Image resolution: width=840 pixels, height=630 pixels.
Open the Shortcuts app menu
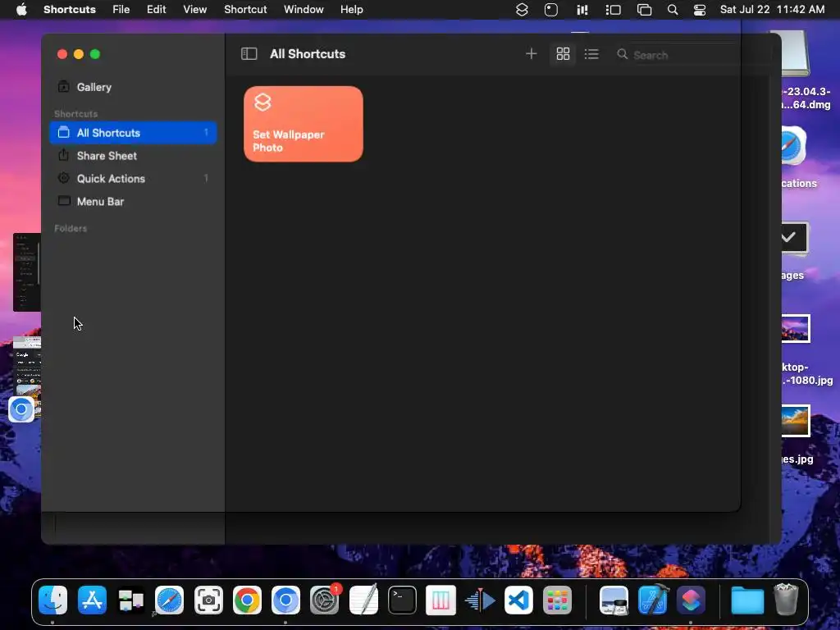(70, 9)
